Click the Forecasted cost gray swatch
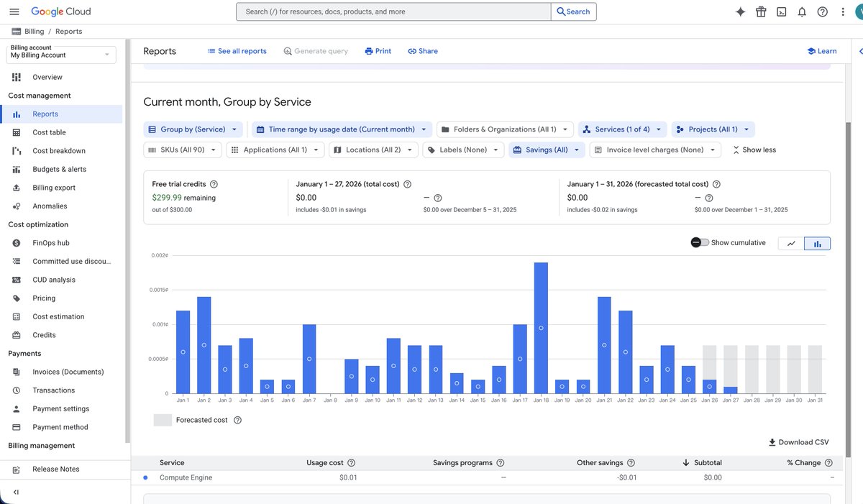 pos(163,420)
